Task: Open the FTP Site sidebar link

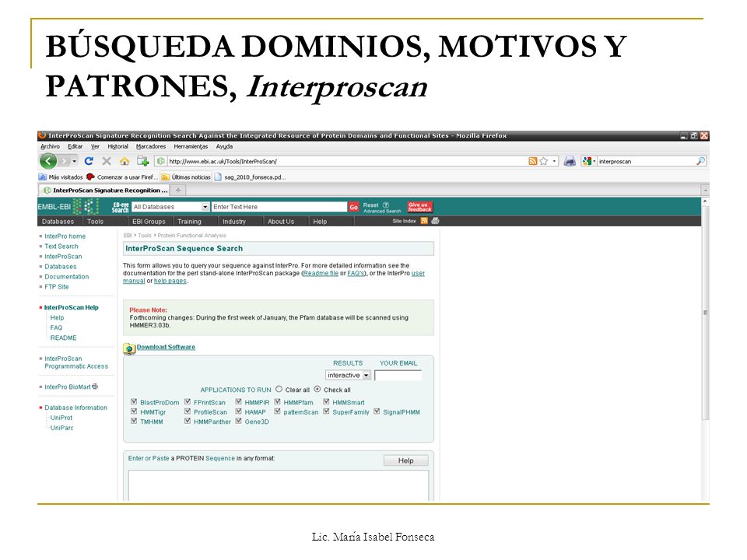Action: 57,287
